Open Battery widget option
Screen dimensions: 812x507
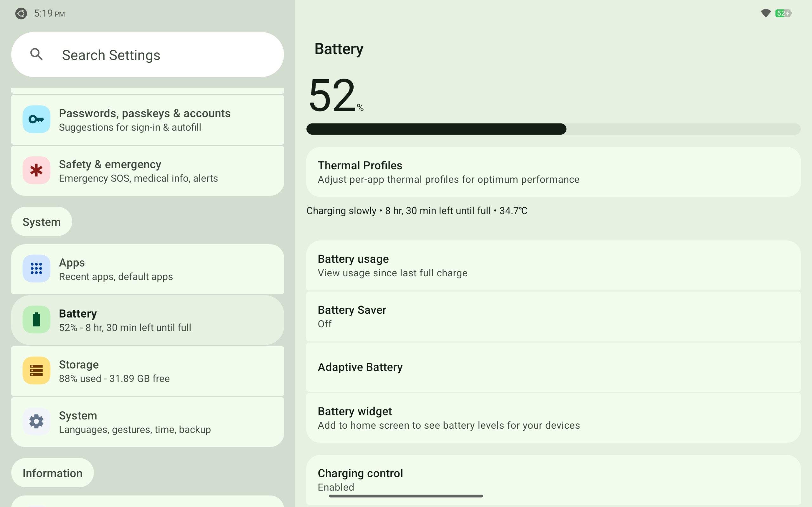553,418
